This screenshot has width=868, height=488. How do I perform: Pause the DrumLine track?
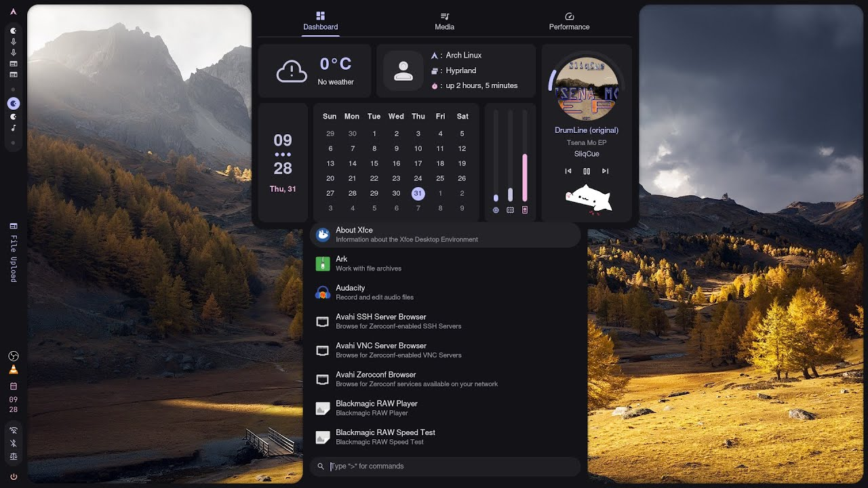coord(587,171)
